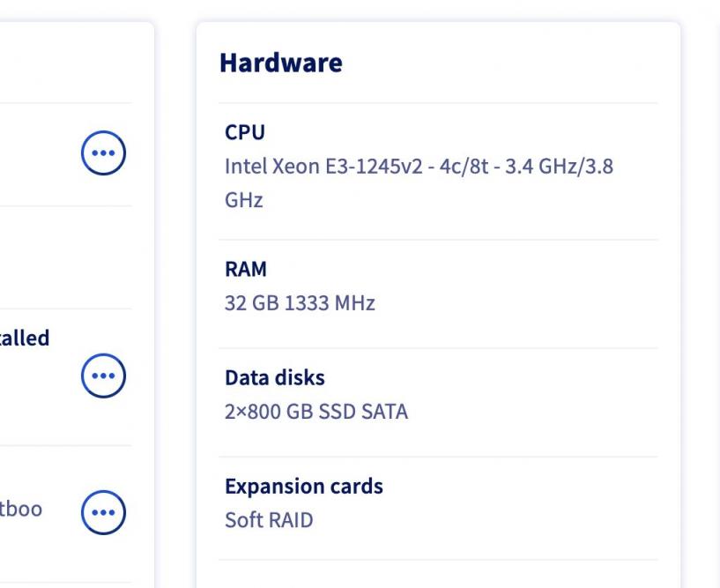
Task: Select the CPU label
Action: click(x=245, y=132)
